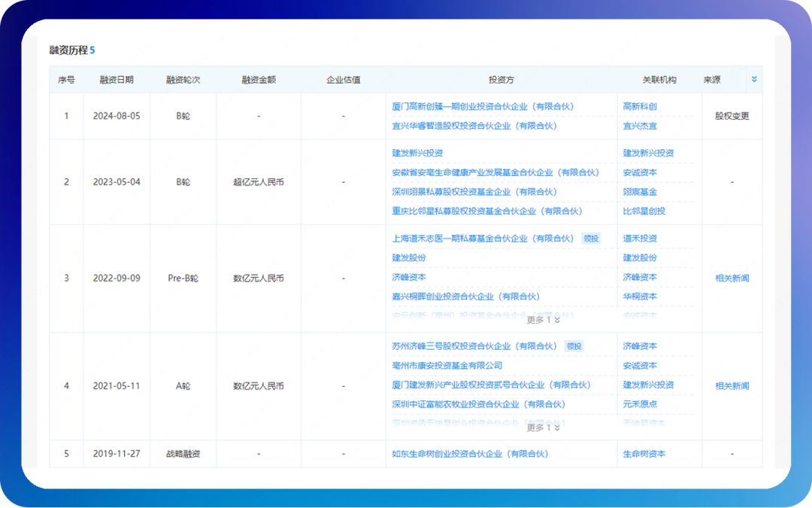Click the 序号 column header
Screen dimensions: 812x508
[66, 80]
